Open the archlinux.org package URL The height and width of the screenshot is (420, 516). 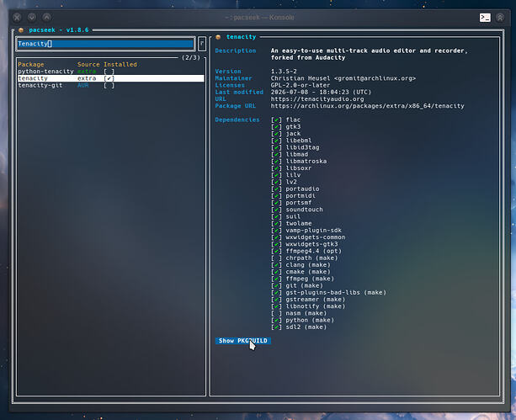pyautogui.click(x=367, y=106)
